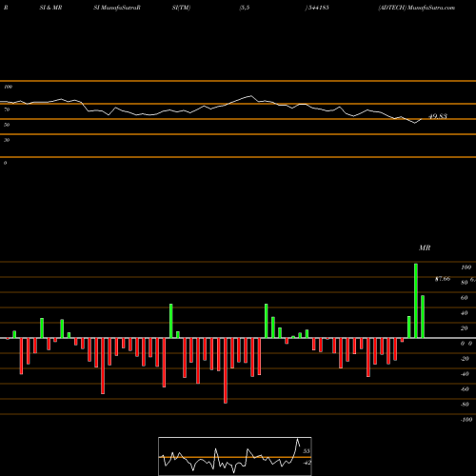Click the 55 value in the mini chart
The width and height of the screenshot is (476, 476).
click(307, 451)
